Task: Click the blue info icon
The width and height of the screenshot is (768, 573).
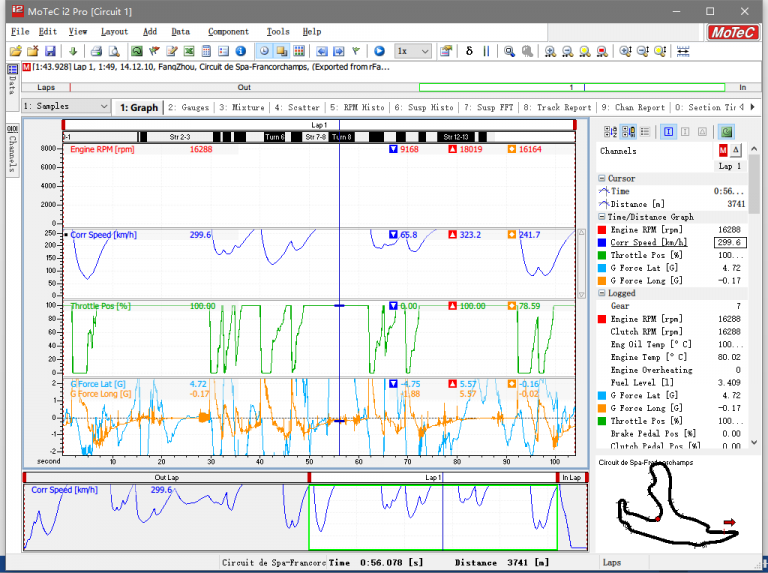Action: coord(240,51)
